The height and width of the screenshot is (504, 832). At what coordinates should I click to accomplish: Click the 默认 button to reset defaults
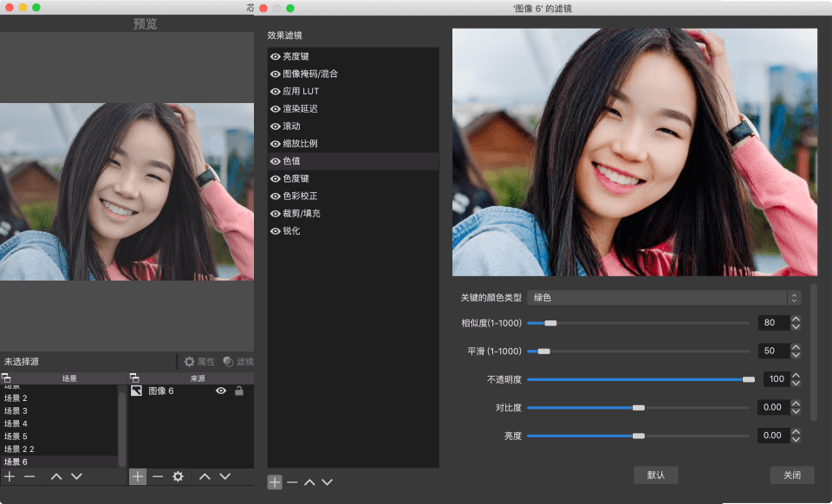pyautogui.click(x=656, y=475)
